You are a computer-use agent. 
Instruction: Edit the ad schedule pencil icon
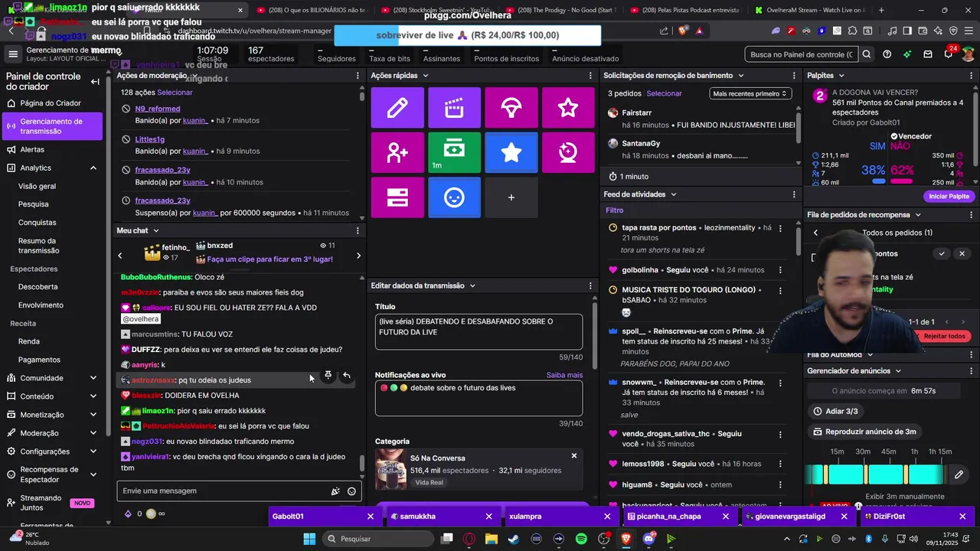[x=959, y=474]
